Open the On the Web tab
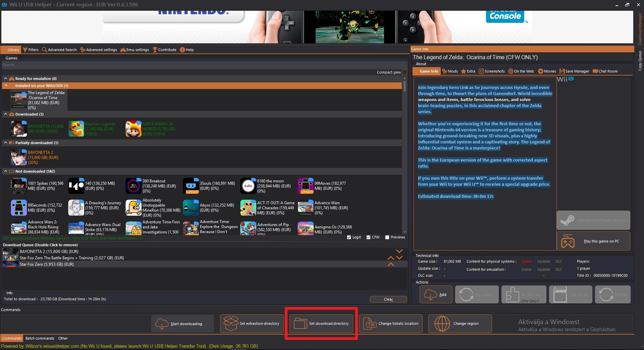This screenshot has width=644, height=350. pos(521,71)
